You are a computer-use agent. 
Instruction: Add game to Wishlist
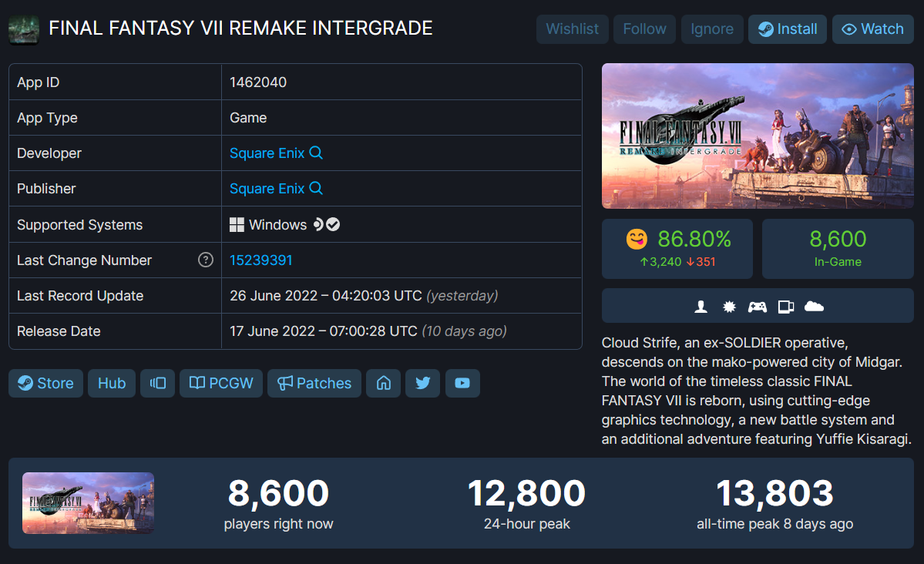[572, 29]
